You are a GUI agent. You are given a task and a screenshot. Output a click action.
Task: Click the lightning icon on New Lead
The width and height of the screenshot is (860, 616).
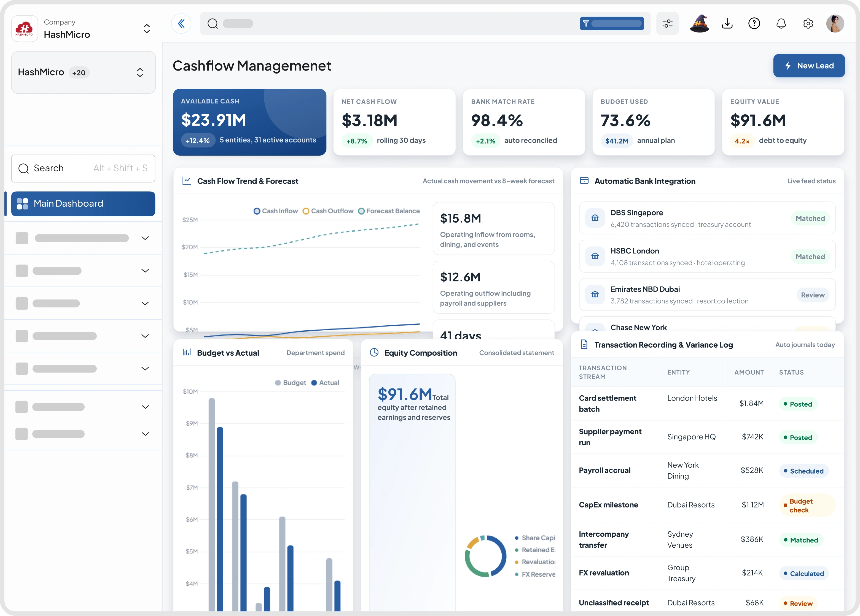(788, 66)
